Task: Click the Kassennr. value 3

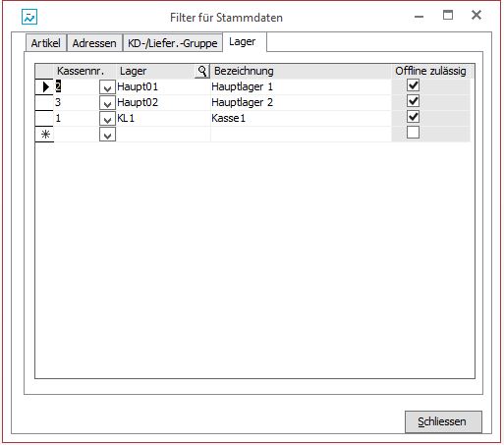Action: 58,102
